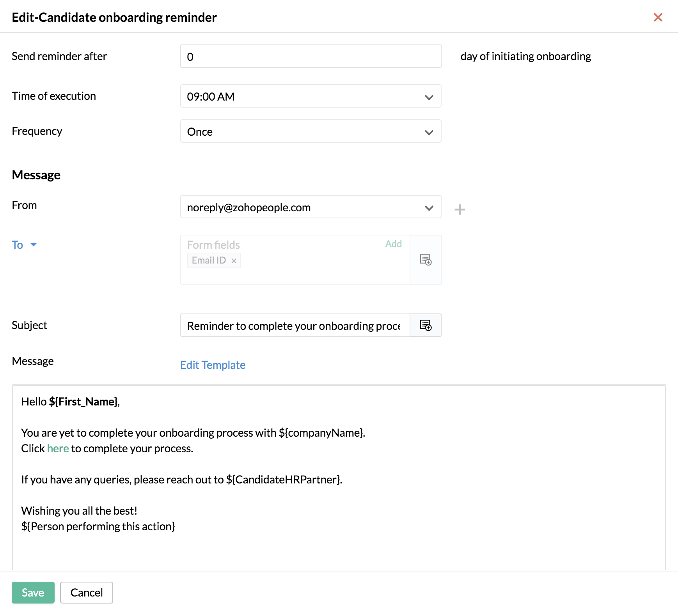Open the Edit Template link
The height and width of the screenshot is (616, 678).
tap(213, 365)
